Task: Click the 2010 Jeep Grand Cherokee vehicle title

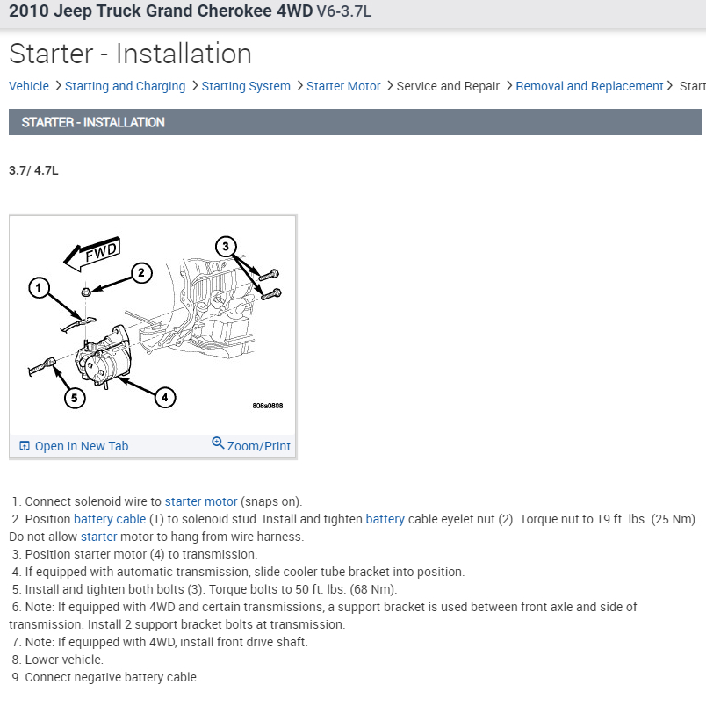Action: [x=191, y=11]
